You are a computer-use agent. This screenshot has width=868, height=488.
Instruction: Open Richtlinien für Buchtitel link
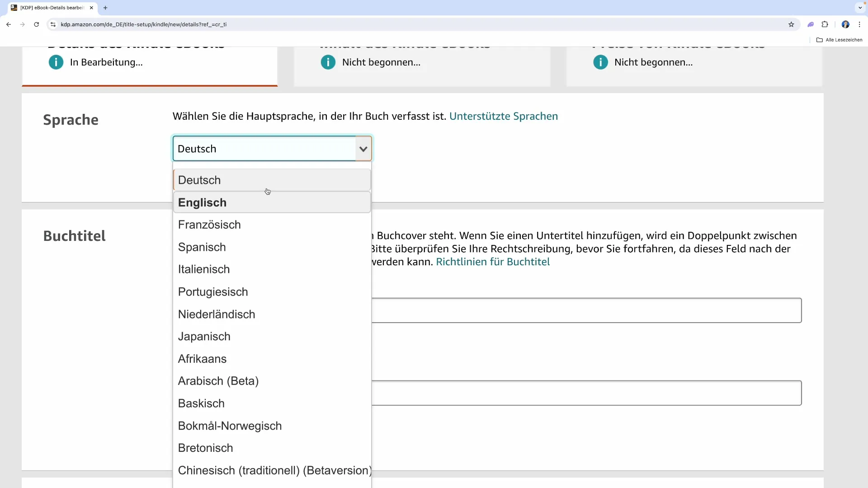click(492, 262)
